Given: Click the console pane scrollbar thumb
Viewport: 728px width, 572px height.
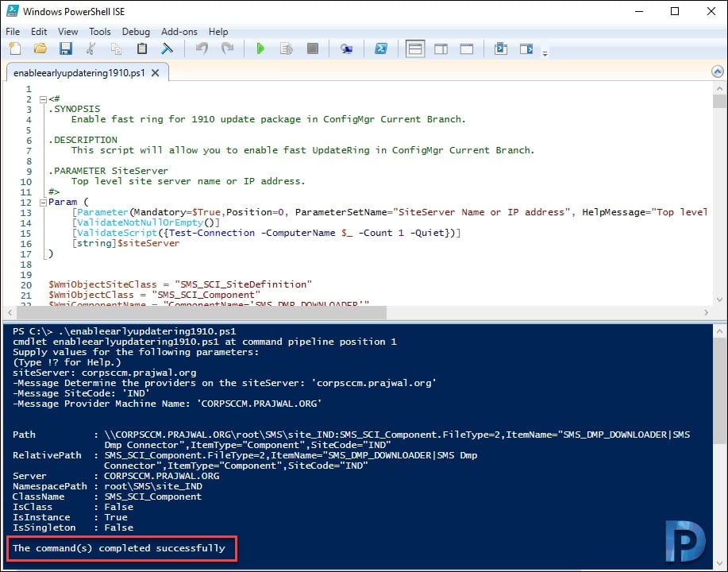Looking at the screenshot, I should coord(719,390).
